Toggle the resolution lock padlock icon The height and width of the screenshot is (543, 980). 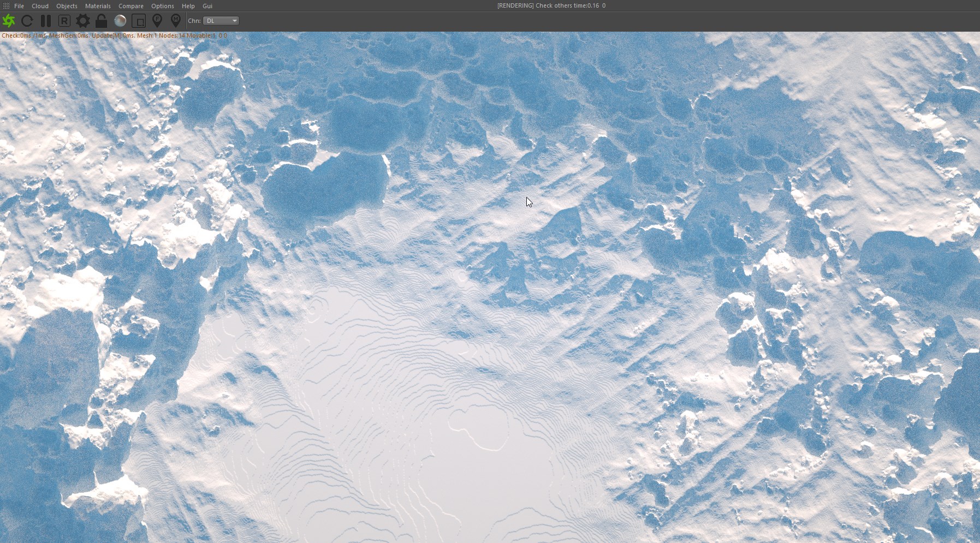coord(101,21)
